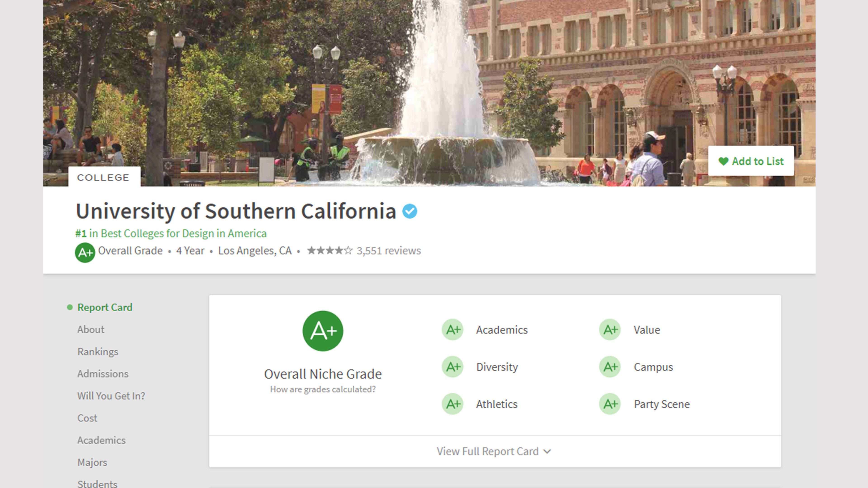Click the Value A+ grade icon
This screenshot has height=488, width=868.
[610, 330]
